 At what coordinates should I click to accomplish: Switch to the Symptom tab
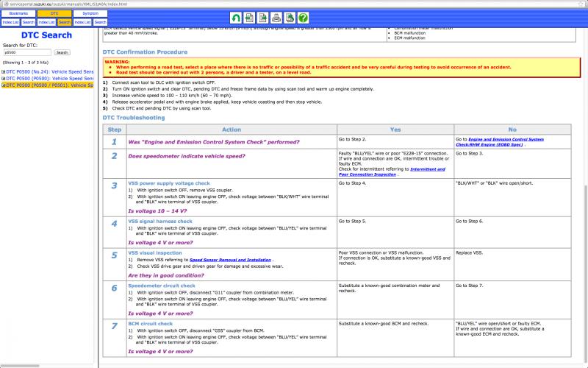click(x=90, y=13)
